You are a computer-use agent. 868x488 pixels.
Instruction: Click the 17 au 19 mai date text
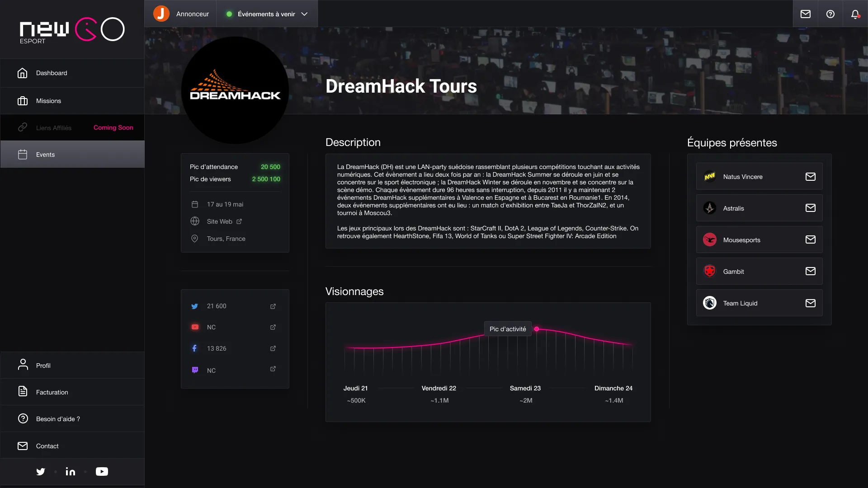click(225, 204)
